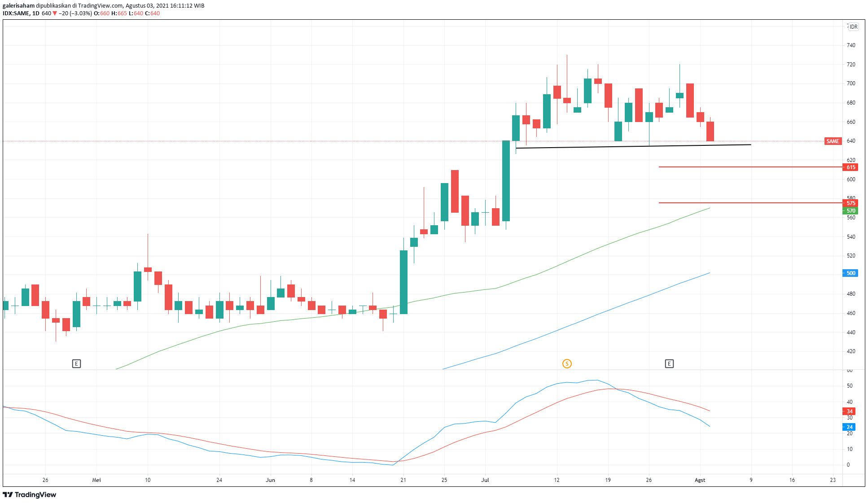Image resolution: width=868 pixels, height=503 pixels.
Task: Click the galerisaham publisher name
Action: coord(18,6)
